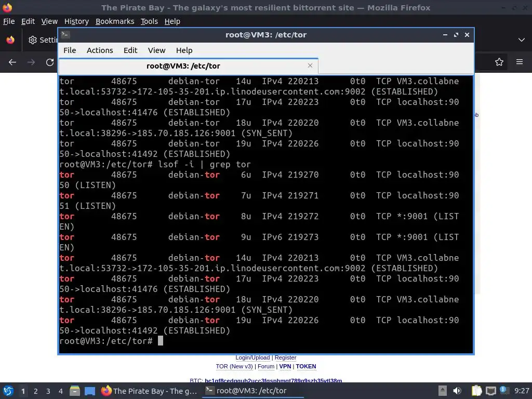Open the Firefox History menu
Image resolution: width=532 pixels, height=399 pixels.
click(x=76, y=21)
